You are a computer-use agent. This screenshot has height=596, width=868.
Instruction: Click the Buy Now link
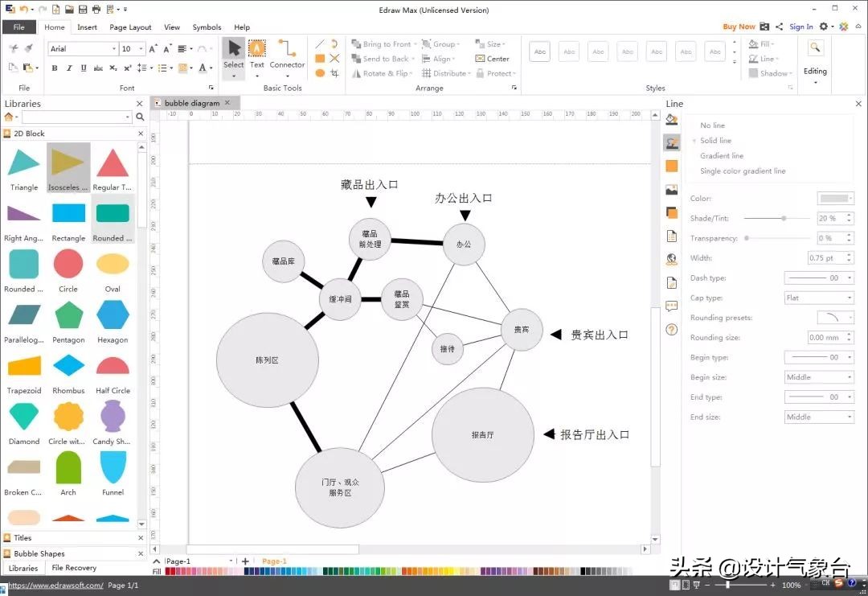click(738, 26)
